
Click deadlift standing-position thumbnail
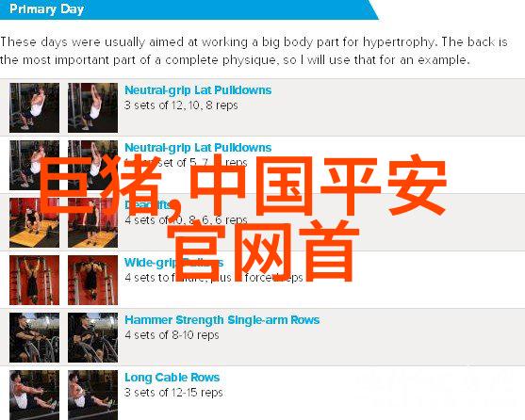[x=92, y=222]
